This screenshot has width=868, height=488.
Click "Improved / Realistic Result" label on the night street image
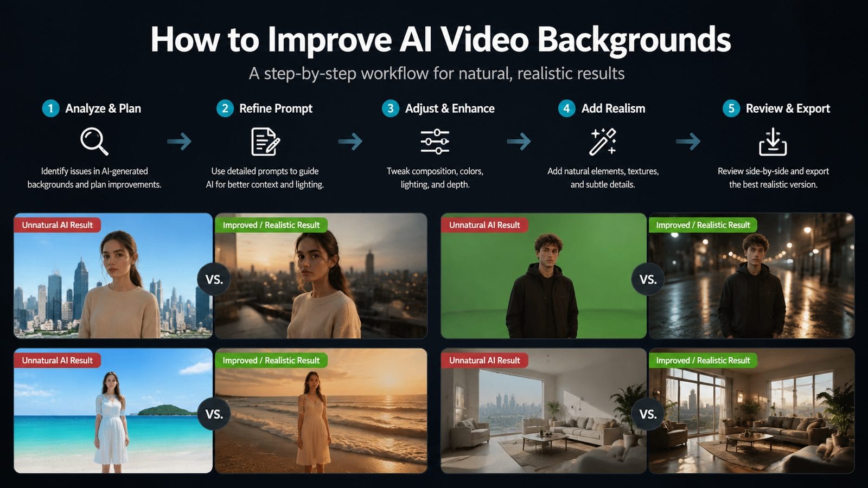(x=703, y=224)
